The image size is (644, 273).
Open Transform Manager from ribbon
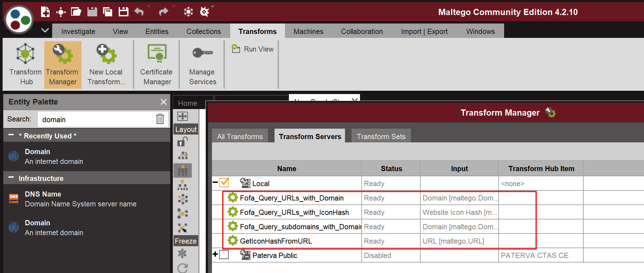point(63,65)
